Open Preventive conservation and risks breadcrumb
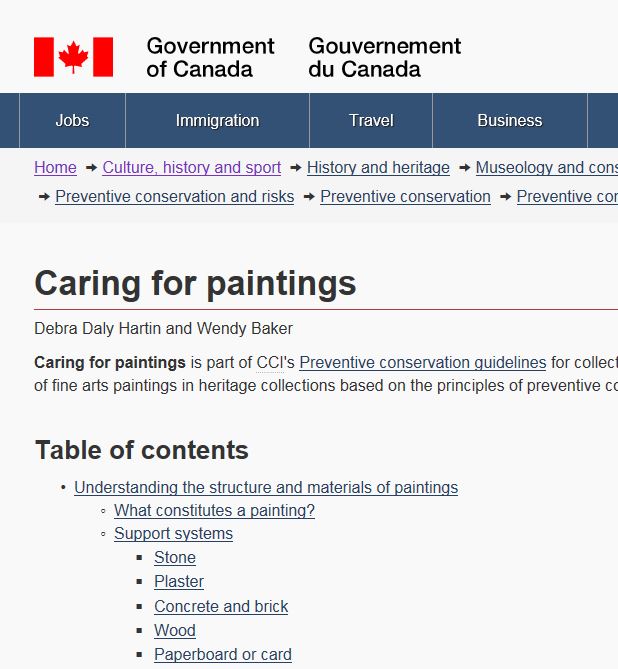The width and height of the screenshot is (618, 669). pyautogui.click(x=175, y=197)
